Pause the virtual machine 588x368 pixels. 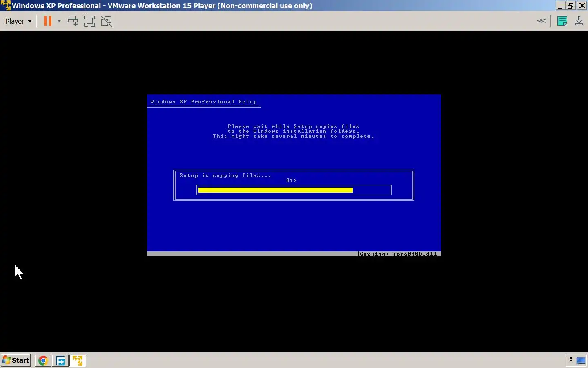(x=48, y=21)
